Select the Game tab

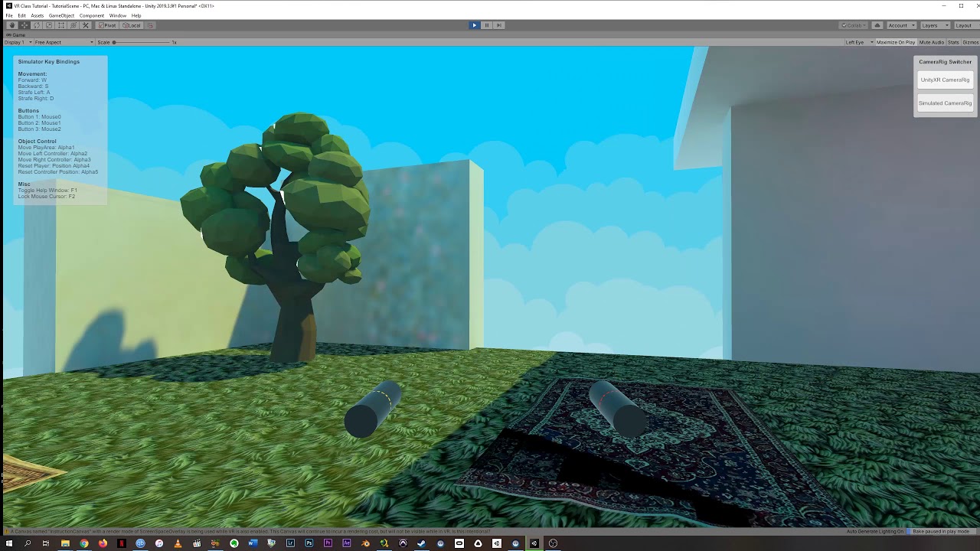tap(16, 34)
